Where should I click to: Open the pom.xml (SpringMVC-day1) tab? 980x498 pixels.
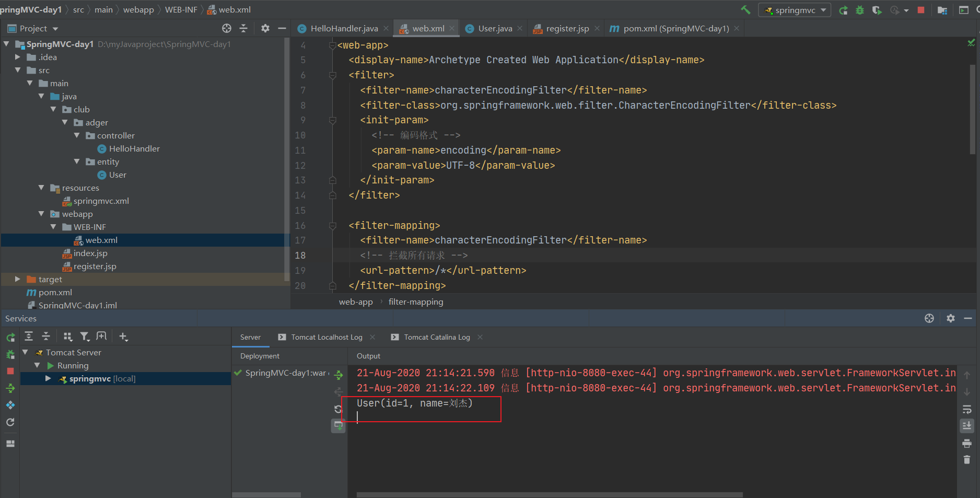tap(675, 28)
